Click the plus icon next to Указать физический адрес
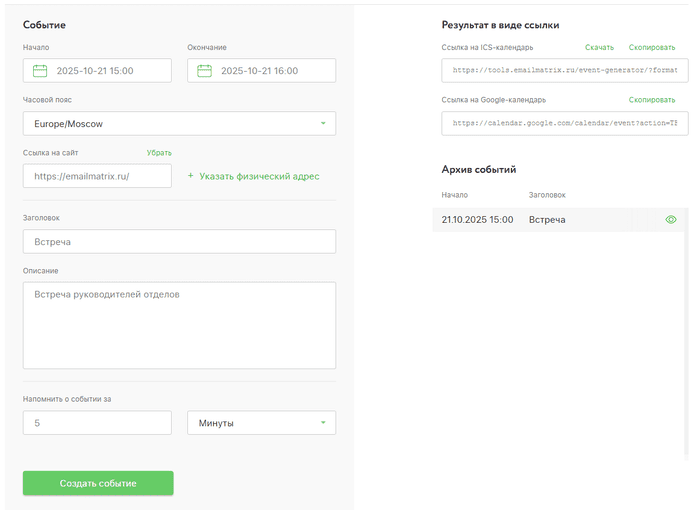The height and width of the screenshot is (510, 700). (191, 176)
